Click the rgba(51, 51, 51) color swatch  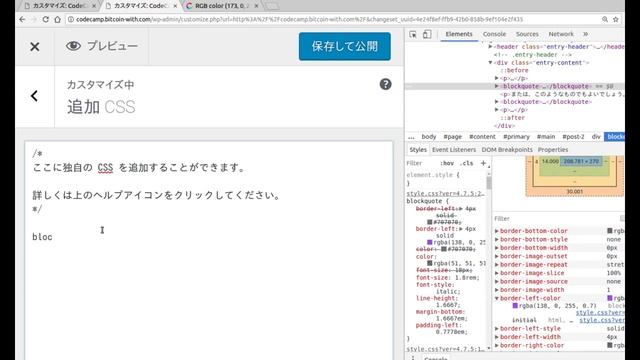point(429,263)
